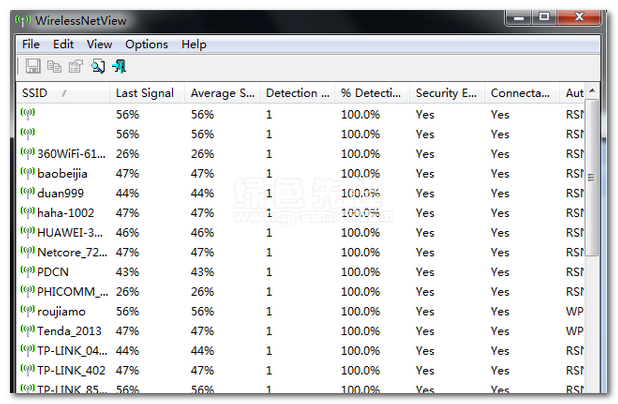This screenshot has height=404, width=618.
Task: Select the 360WiFi-61... network name
Action: point(71,154)
